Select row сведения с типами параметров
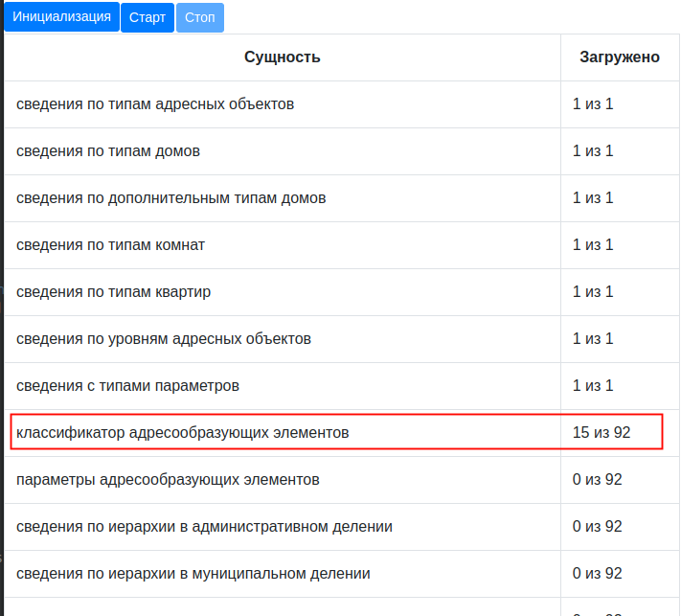The height and width of the screenshot is (616, 681). point(128,386)
